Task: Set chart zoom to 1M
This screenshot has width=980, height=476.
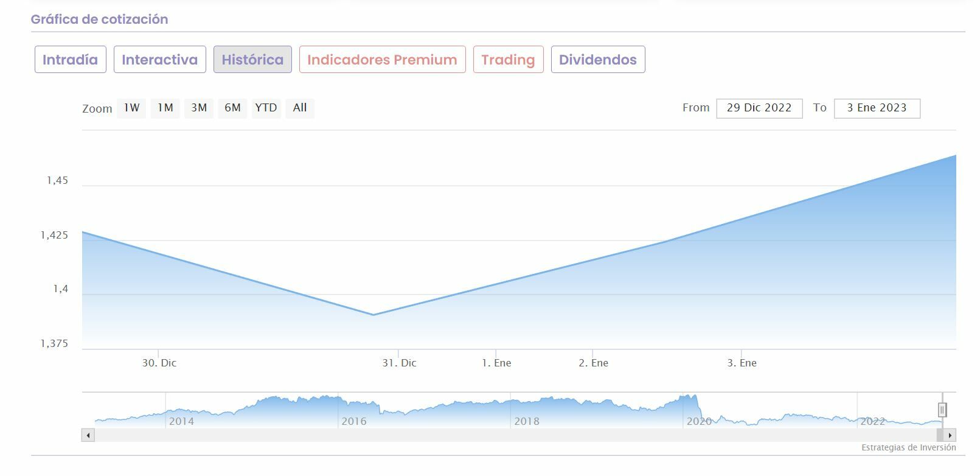Action: [x=165, y=108]
